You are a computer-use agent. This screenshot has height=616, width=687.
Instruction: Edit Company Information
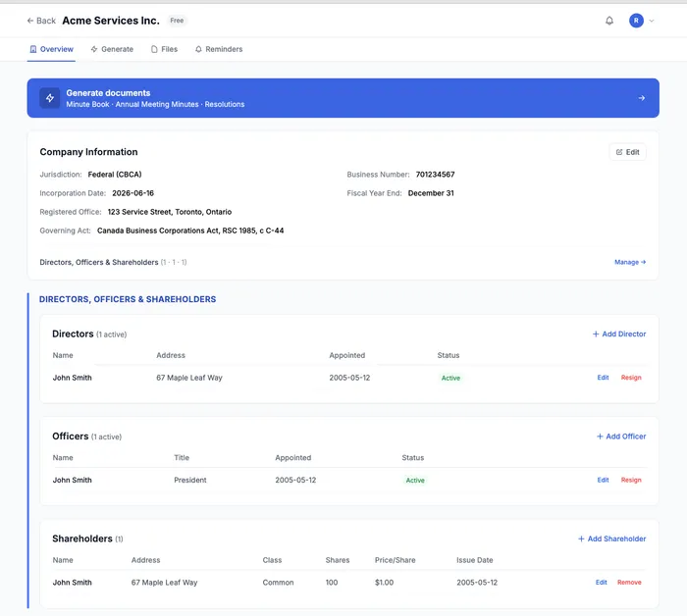click(x=627, y=152)
